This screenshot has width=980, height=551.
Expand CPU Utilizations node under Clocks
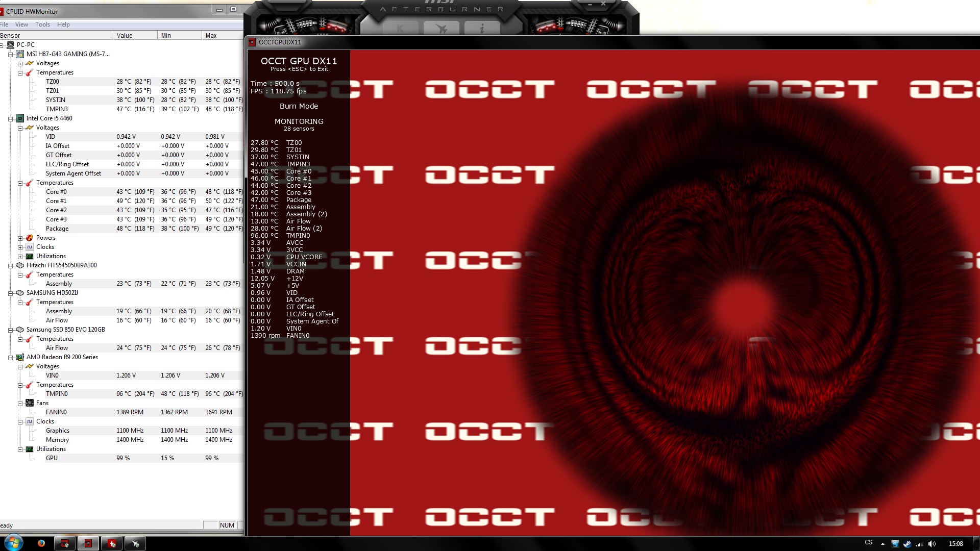[x=20, y=256]
